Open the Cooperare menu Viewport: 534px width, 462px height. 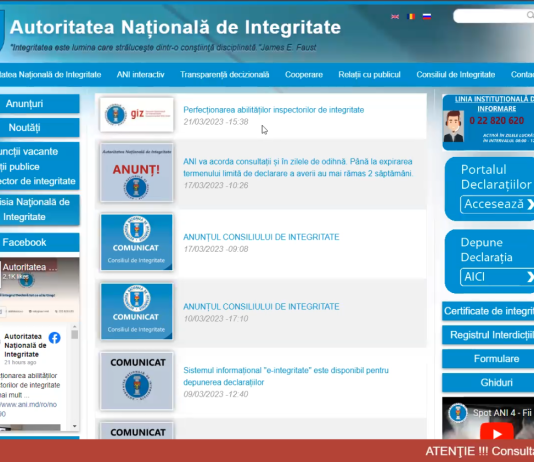click(x=304, y=75)
